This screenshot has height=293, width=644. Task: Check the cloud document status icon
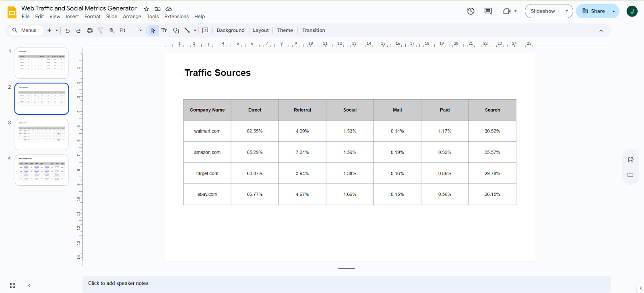(169, 9)
